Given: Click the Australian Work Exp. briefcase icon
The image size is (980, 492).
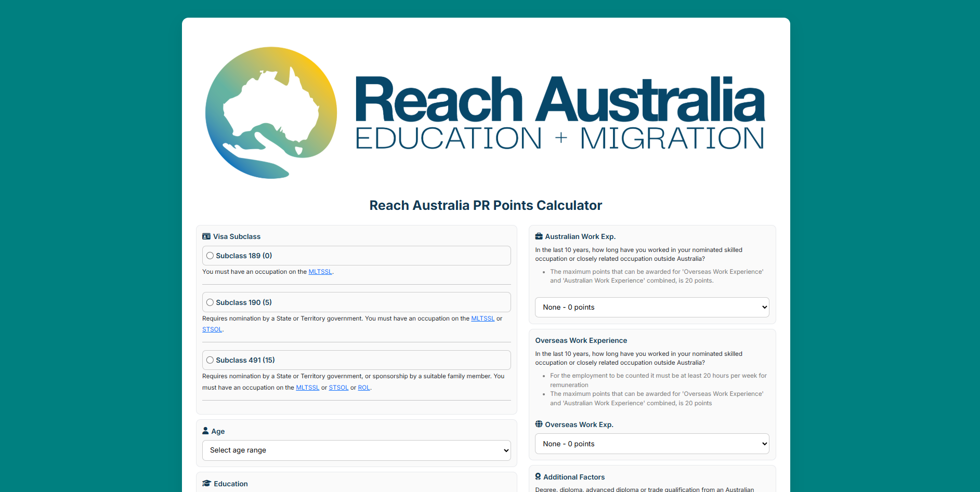Looking at the screenshot, I should pos(539,236).
